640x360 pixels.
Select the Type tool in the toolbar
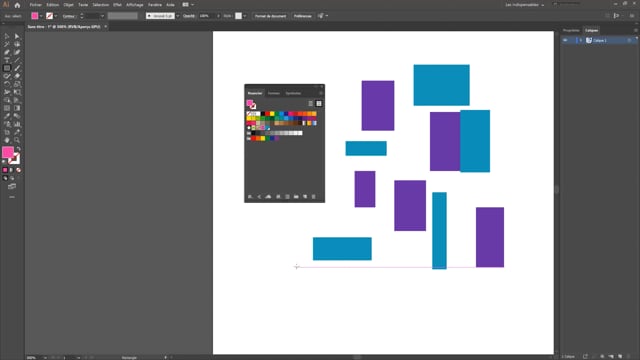(7, 60)
